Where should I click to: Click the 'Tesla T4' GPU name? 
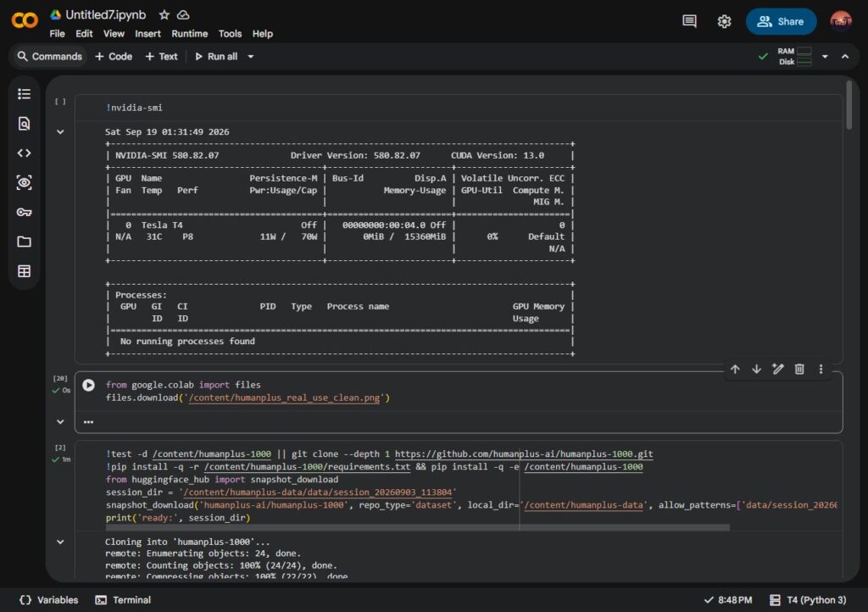click(162, 225)
